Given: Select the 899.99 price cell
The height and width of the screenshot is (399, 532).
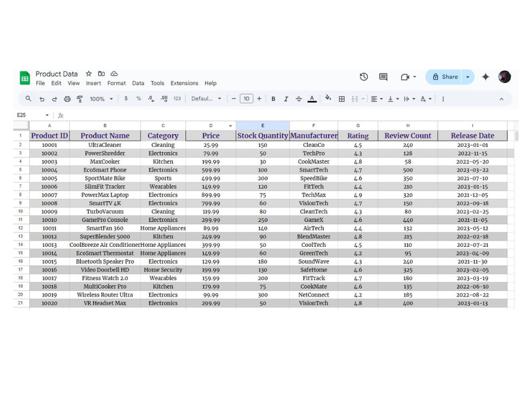Looking at the screenshot, I should (x=211, y=195).
